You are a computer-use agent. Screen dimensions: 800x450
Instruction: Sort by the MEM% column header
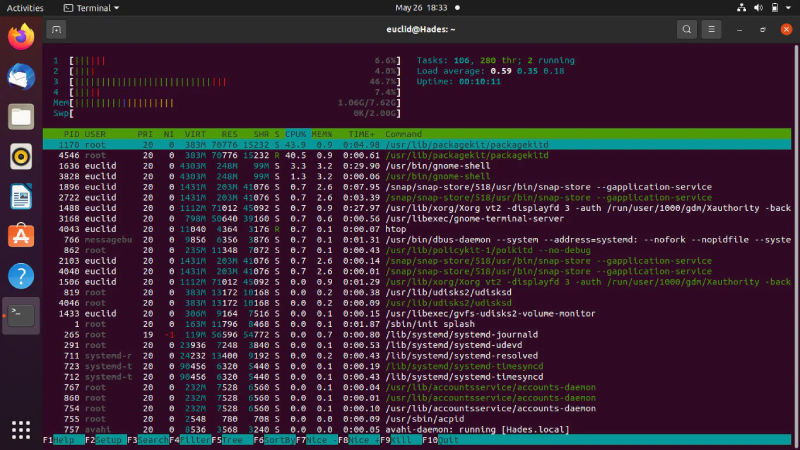[x=321, y=134]
